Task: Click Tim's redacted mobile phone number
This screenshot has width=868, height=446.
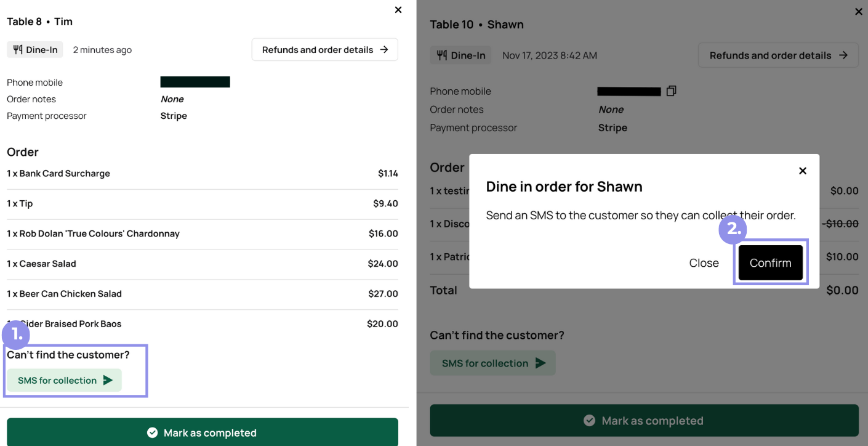Action: click(195, 82)
